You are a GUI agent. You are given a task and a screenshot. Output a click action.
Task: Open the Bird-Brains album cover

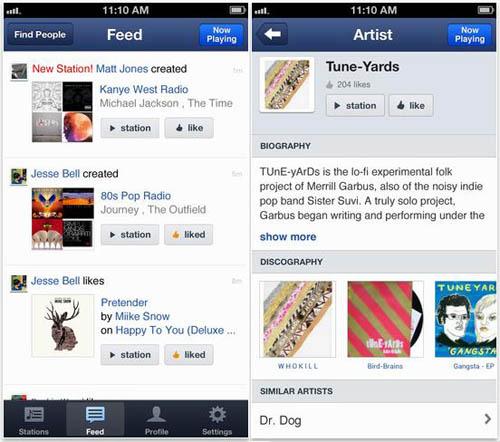[x=385, y=319]
